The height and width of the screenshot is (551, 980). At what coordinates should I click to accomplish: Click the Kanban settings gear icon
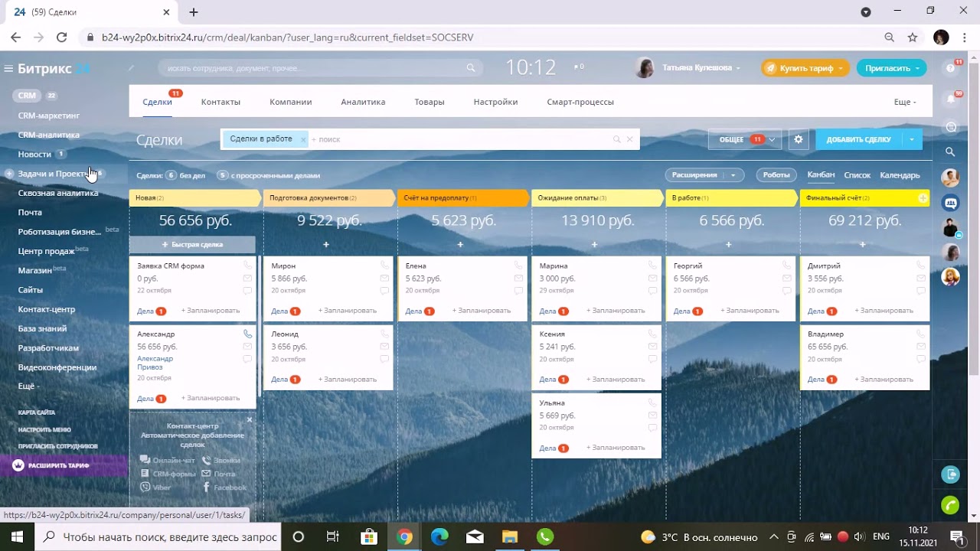click(x=799, y=139)
